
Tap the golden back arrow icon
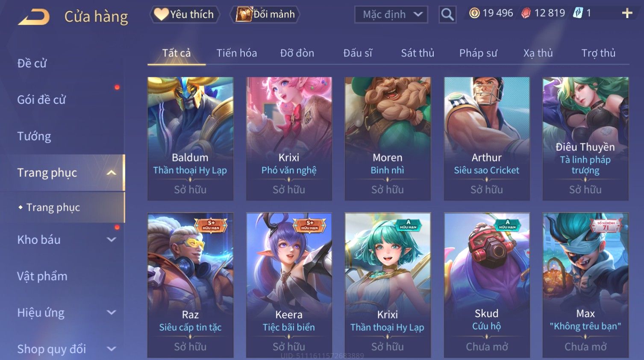[x=34, y=17]
